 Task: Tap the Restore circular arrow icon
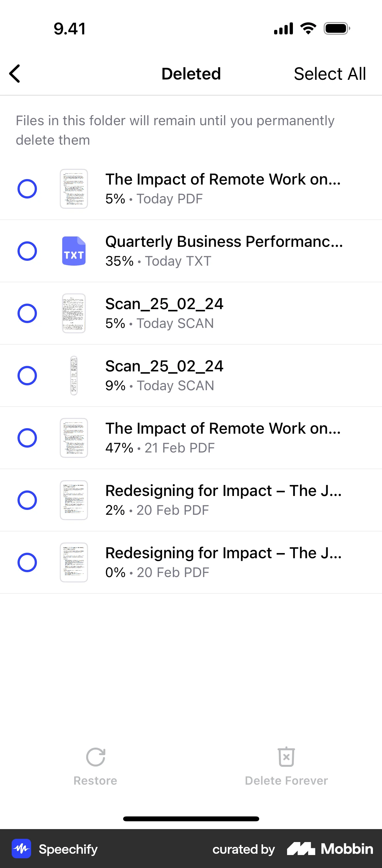coord(96,757)
